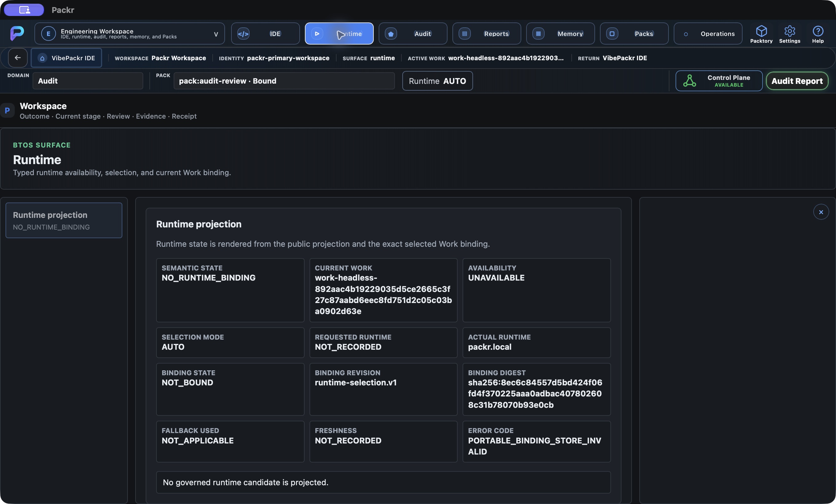Click the FALLBACK USED NOT_APPLICABLE cell
The height and width of the screenshot is (504, 836).
point(230,441)
